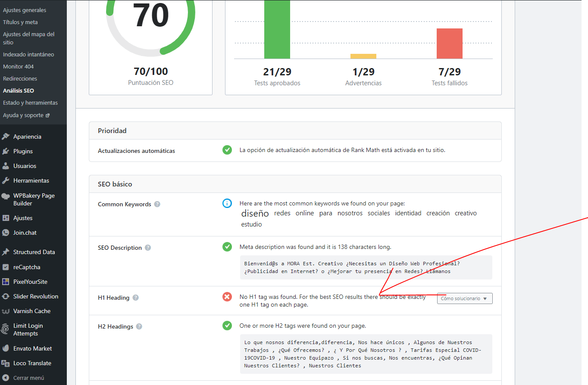This screenshot has height=385, width=588.
Task: Open Redirecciones submenu item
Action: (20, 78)
